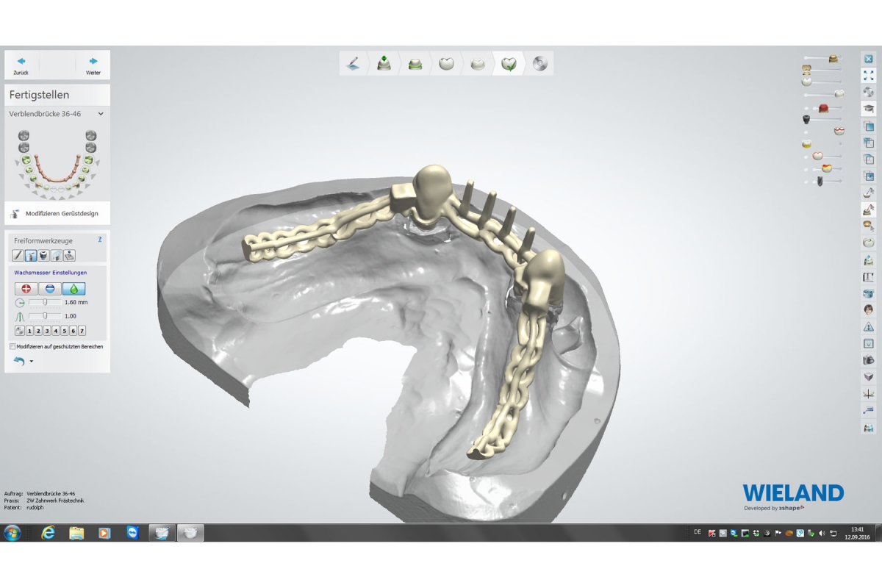Select the remove material blue minus button
The image size is (882, 588).
coord(49,289)
